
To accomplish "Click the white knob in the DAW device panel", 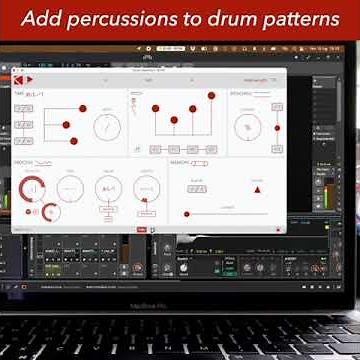I will pos(183,267).
